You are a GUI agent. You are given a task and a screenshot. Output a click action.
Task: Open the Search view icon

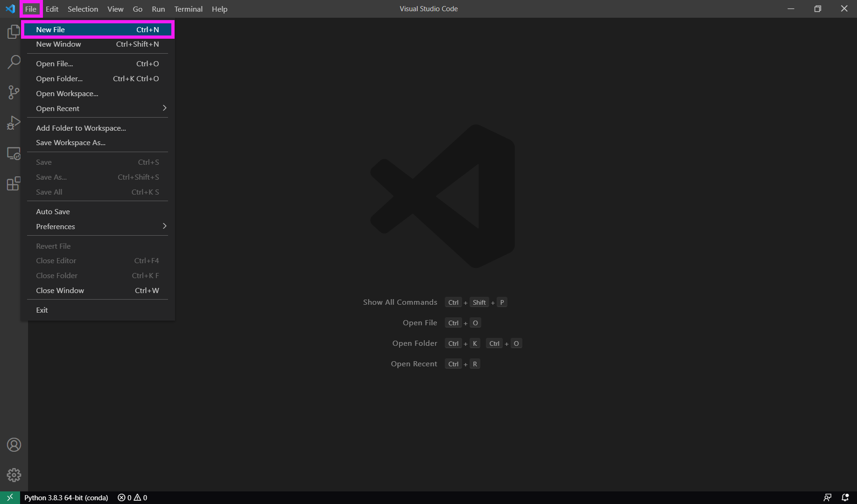pyautogui.click(x=14, y=62)
